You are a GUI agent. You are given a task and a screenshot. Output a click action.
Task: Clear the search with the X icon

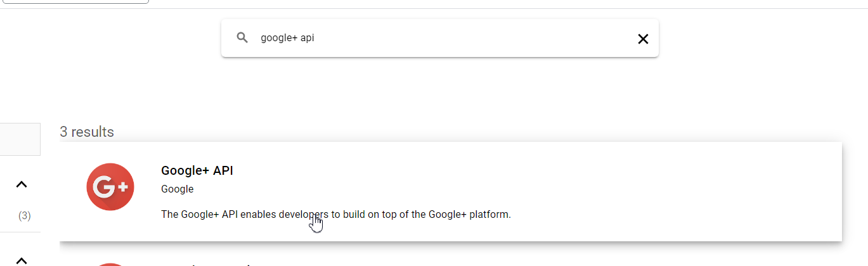pos(643,39)
